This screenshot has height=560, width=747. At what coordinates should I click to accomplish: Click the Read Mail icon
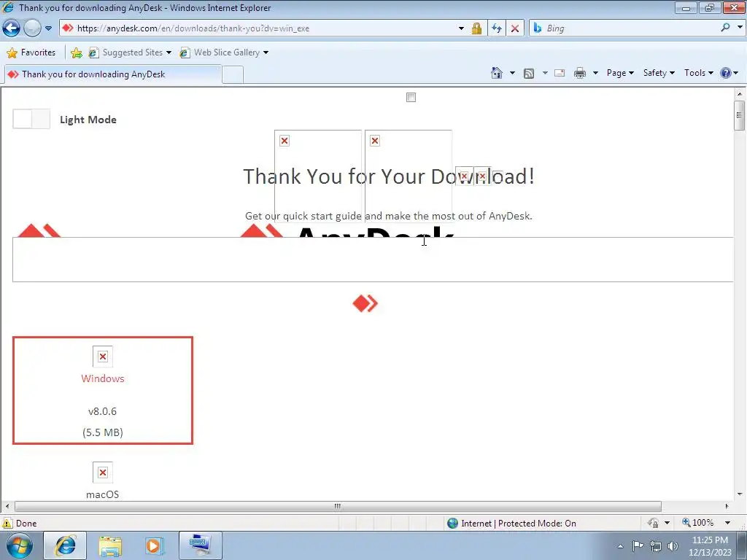560,73
